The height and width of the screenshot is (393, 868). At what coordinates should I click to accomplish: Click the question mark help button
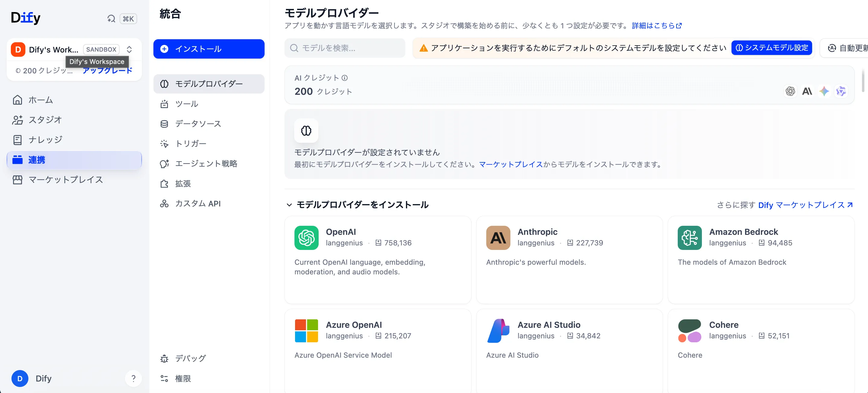(133, 378)
